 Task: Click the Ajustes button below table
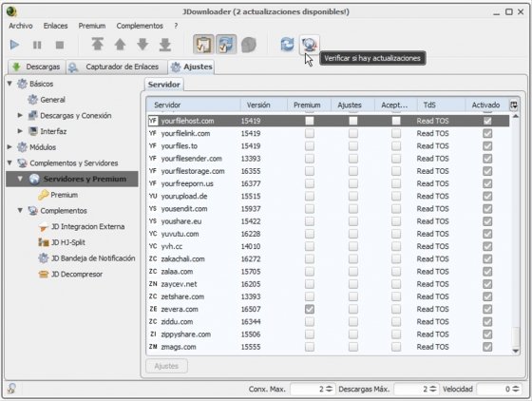click(166, 366)
